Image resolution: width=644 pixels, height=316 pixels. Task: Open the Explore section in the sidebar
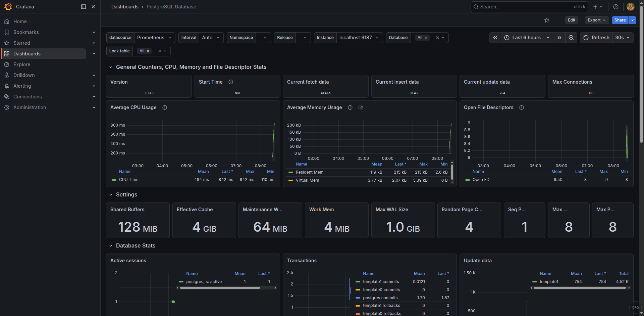click(x=22, y=64)
